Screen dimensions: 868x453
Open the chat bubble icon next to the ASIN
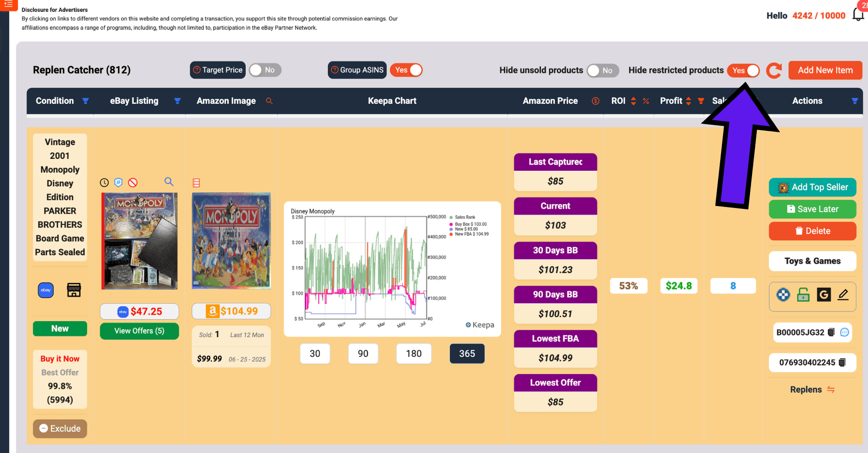[845, 332]
